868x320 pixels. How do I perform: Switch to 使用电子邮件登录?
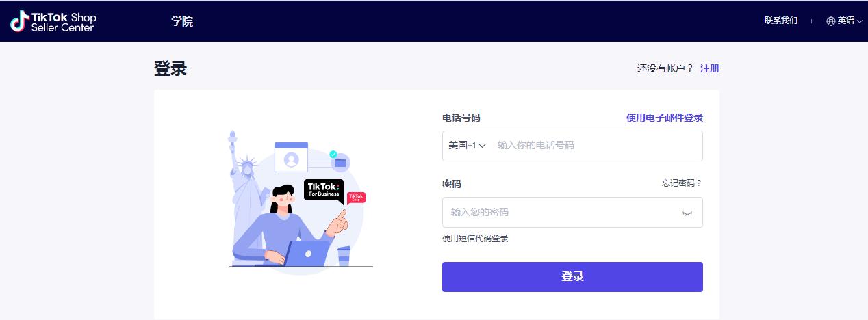pos(665,118)
